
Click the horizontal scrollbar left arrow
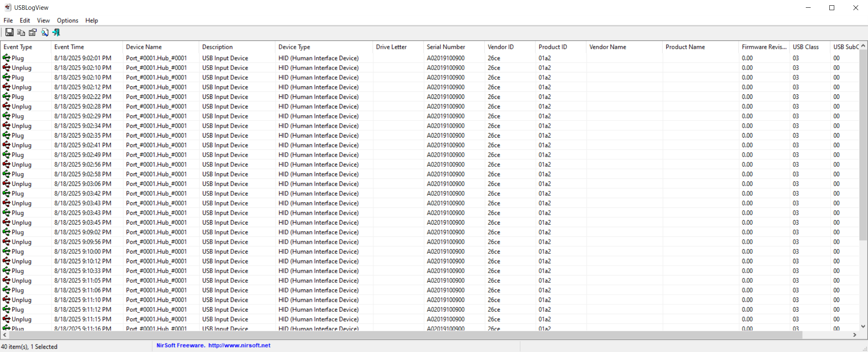[5, 335]
